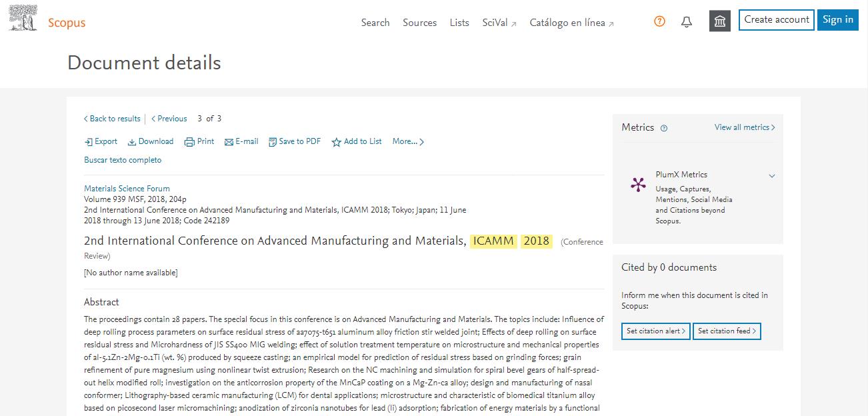Open Lists in top navigation
Screen dimensions: 868x416
[459, 23]
